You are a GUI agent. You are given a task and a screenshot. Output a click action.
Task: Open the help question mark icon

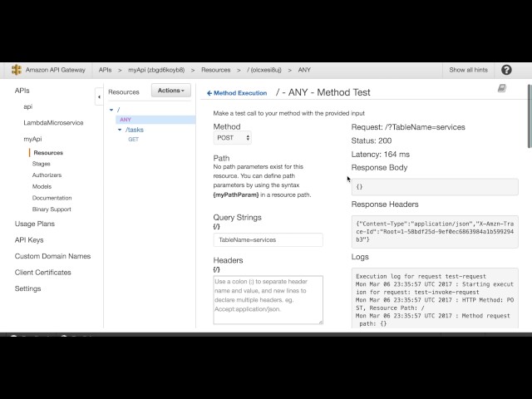pos(506,70)
